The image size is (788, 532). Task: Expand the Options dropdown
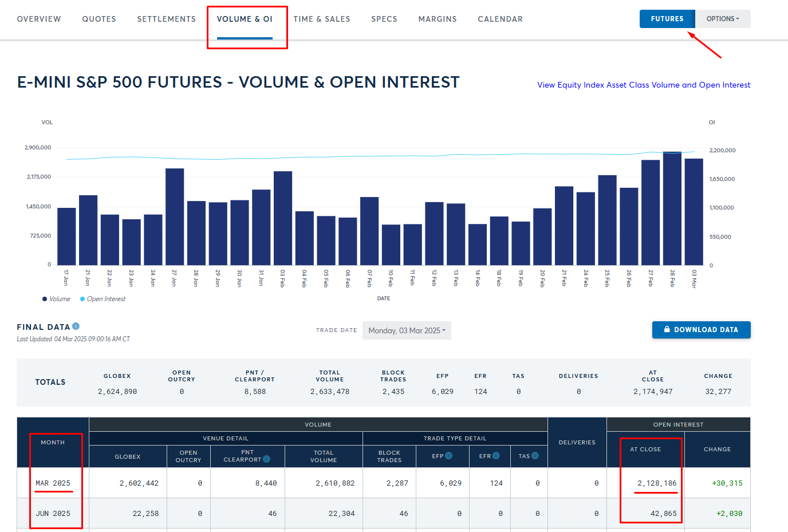coord(723,19)
